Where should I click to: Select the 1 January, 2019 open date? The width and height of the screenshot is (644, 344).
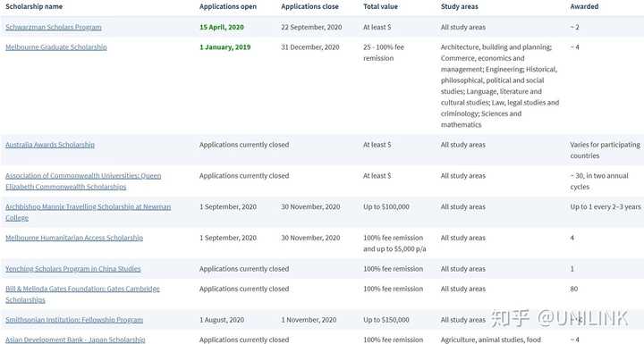pos(225,47)
